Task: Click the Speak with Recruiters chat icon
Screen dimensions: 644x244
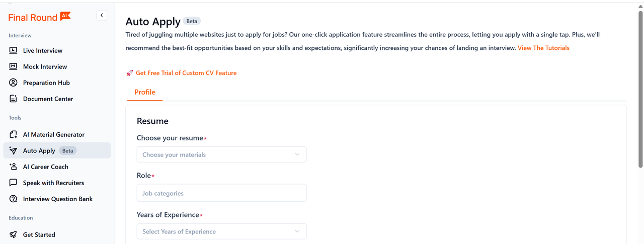Action: point(14,183)
